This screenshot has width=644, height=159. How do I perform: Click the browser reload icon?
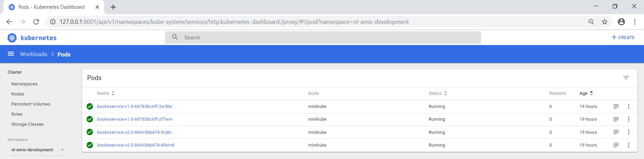point(36,22)
